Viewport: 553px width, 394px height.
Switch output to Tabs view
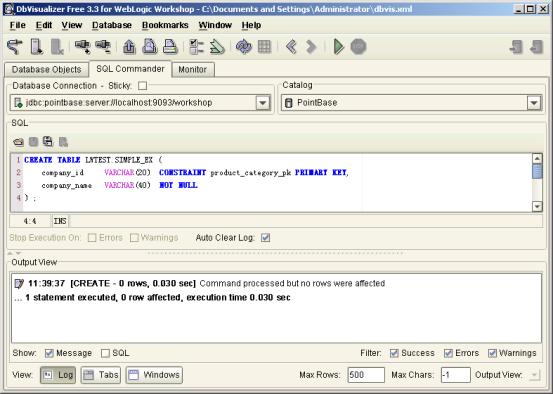click(x=101, y=375)
